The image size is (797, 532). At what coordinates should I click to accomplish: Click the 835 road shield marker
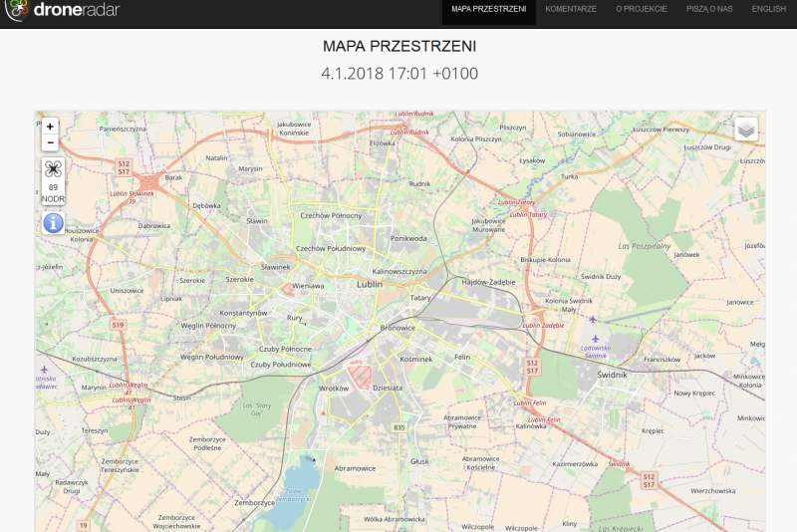pos(399,427)
